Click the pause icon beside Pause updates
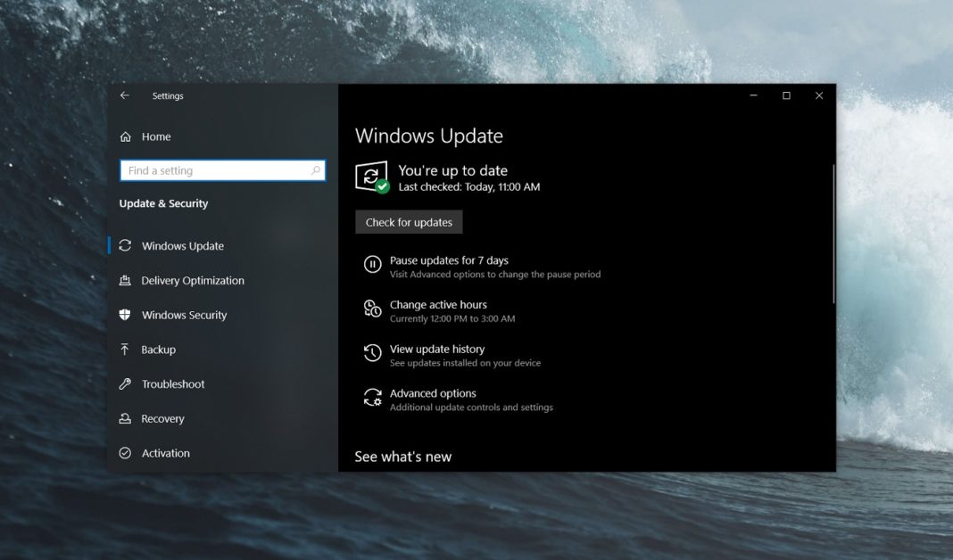 372,263
